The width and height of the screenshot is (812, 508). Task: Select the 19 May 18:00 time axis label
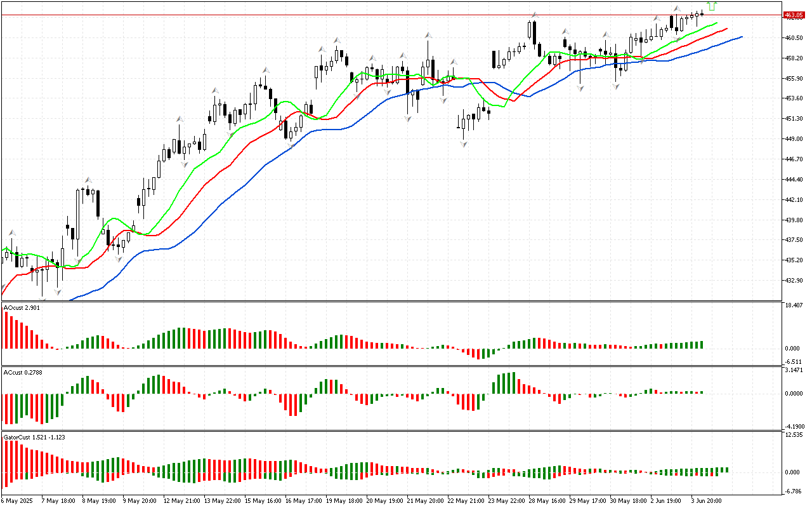[343, 500]
